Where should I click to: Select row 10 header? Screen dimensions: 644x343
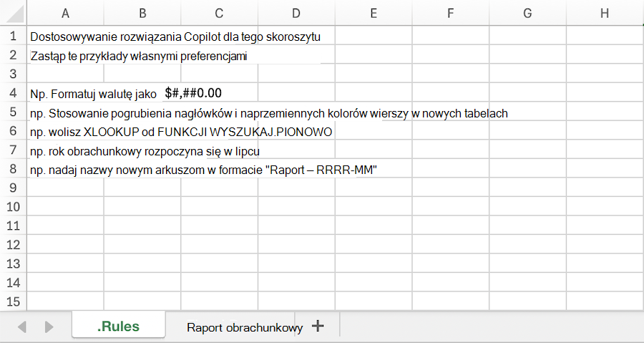[x=13, y=207]
